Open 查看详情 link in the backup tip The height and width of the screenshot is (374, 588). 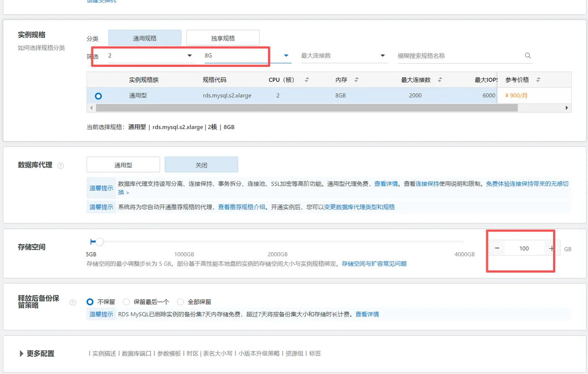[367, 314]
